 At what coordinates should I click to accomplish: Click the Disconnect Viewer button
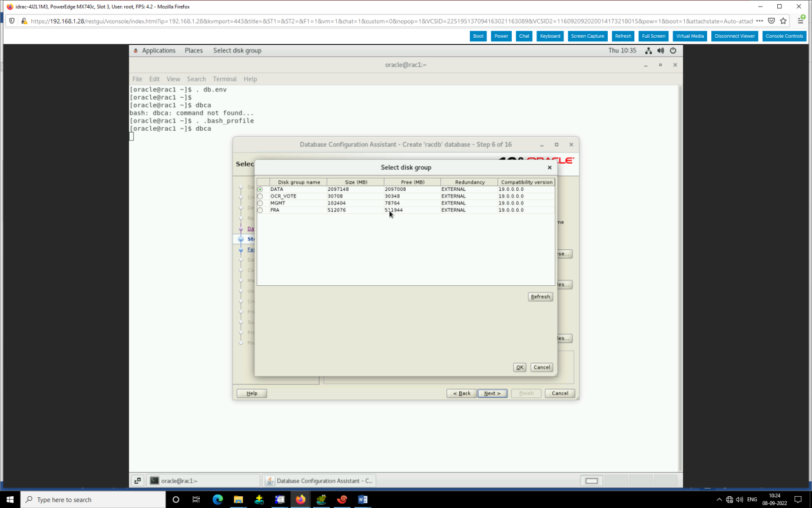[x=735, y=36]
